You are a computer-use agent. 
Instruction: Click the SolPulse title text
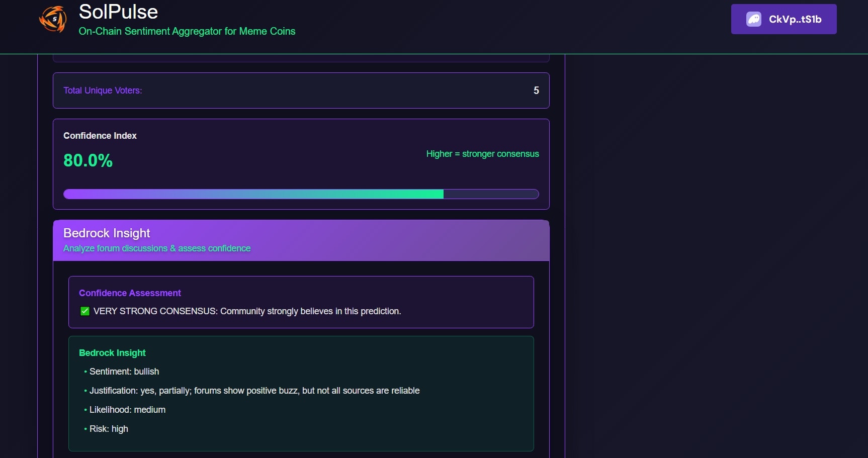pos(118,12)
